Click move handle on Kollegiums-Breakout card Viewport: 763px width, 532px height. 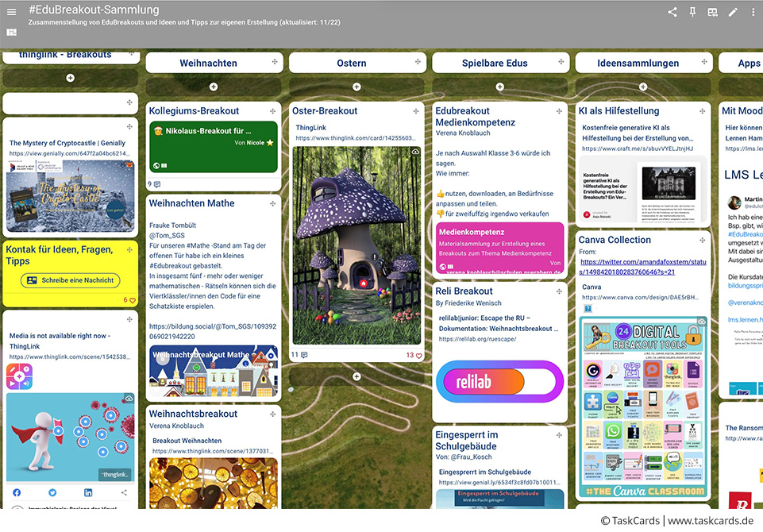click(x=272, y=111)
